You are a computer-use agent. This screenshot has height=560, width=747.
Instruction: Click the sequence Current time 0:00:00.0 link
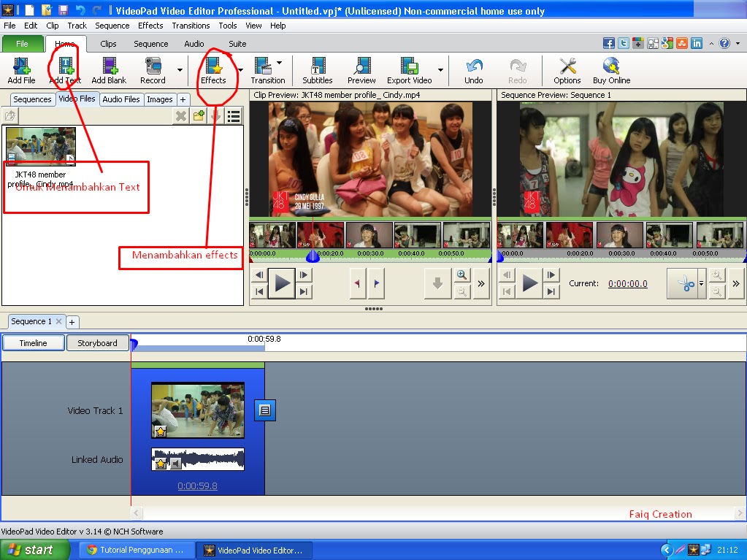pos(627,284)
